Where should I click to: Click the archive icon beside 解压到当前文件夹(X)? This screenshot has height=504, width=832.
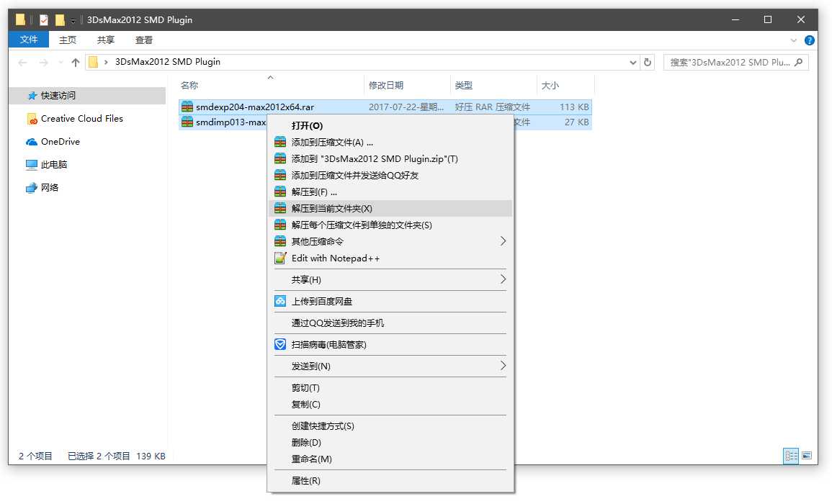(x=280, y=208)
